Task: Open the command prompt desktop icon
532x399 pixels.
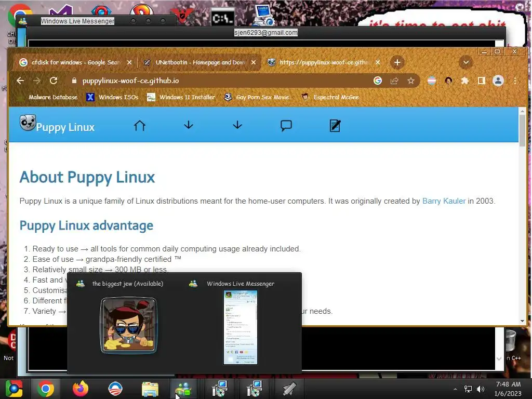Action: click(222, 18)
